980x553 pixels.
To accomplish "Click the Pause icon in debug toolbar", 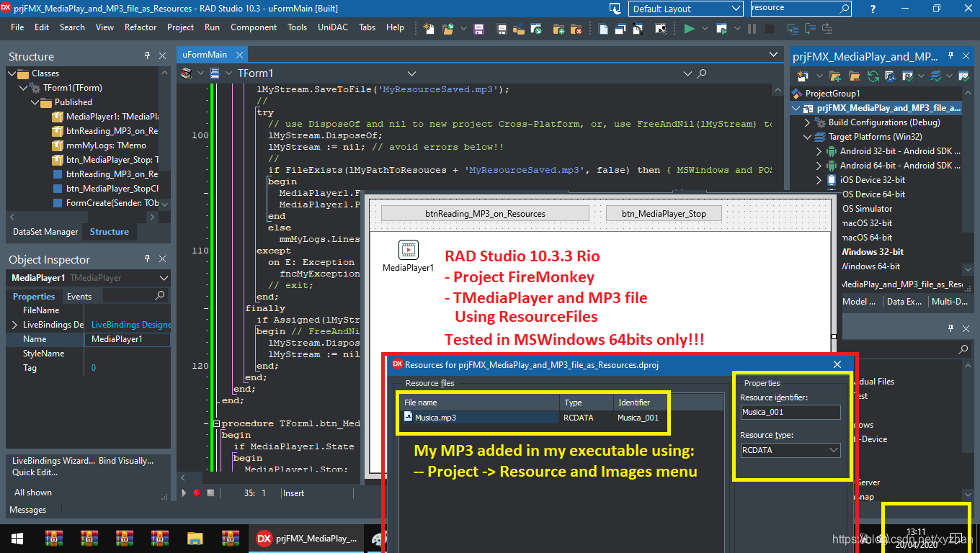I will [752, 29].
